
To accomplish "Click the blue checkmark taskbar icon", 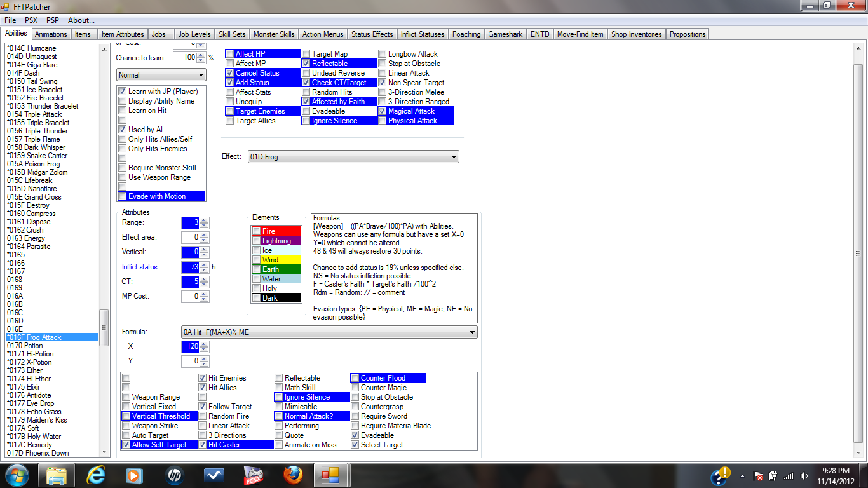I will tap(214, 475).
